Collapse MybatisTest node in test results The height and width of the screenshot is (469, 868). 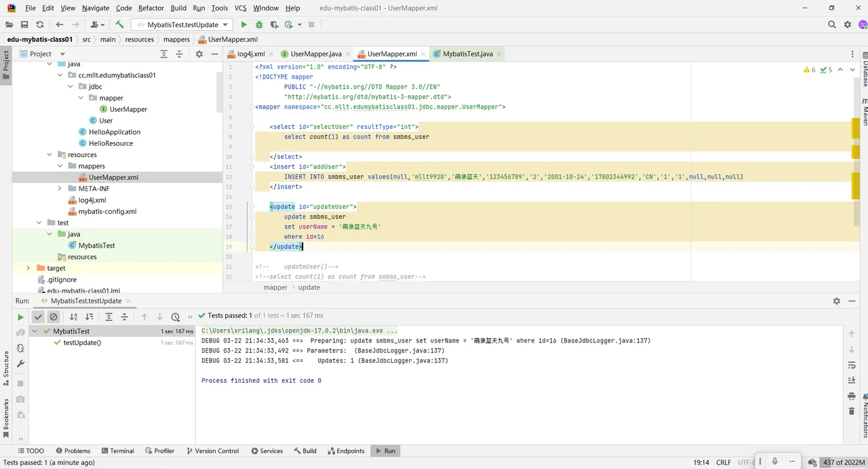coord(35,331)
